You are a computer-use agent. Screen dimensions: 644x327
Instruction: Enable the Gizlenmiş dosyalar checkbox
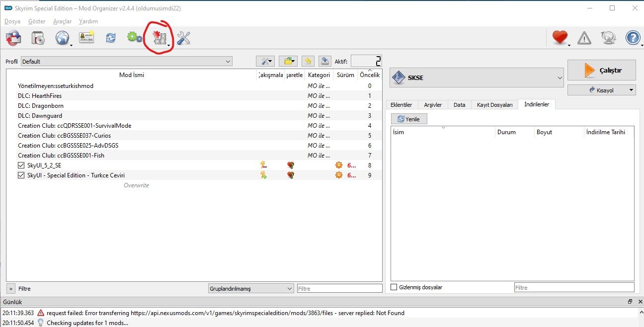coord(394,287)
